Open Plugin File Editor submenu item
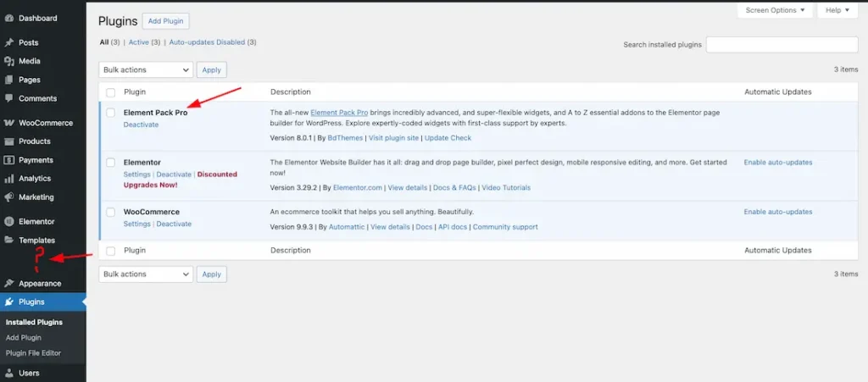The width and height of the screenshot is (868, 382). 33,352
